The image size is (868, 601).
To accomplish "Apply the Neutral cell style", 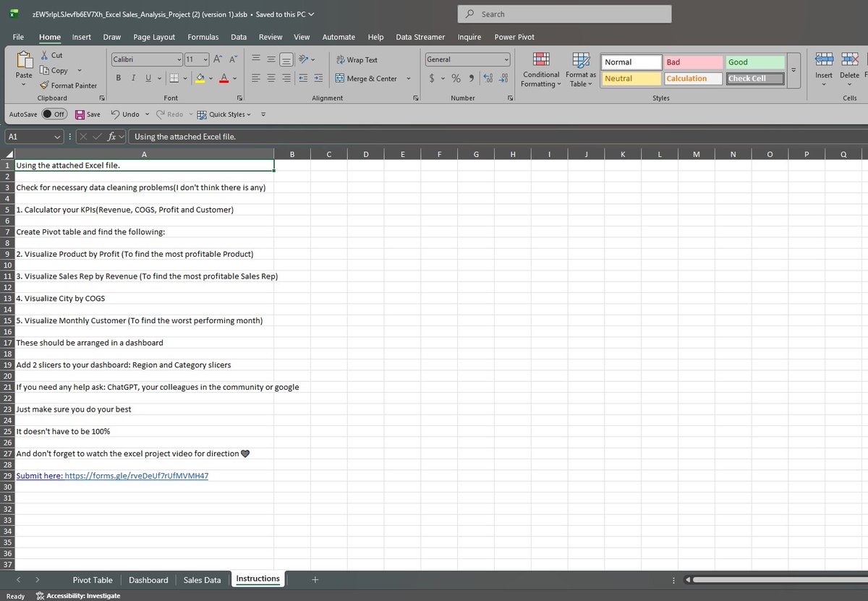I will pos(631,78).
